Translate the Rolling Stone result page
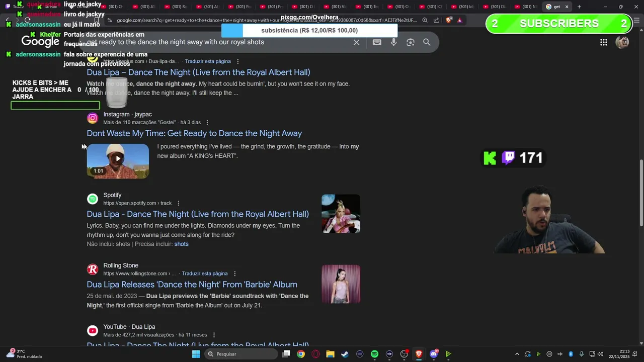The height and width of the screenshot is (362, 644). point(205,274)
